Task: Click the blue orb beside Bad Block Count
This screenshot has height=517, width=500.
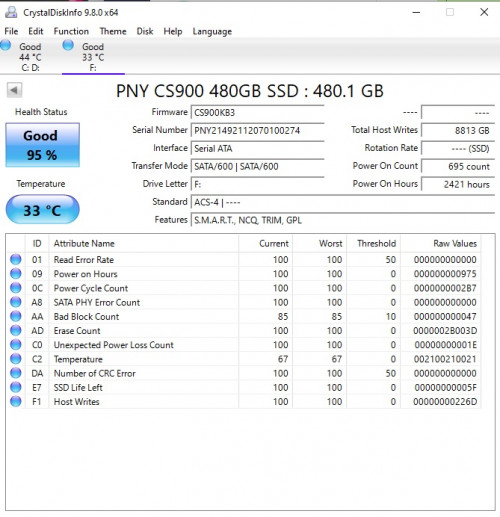Action: (16, 316)
